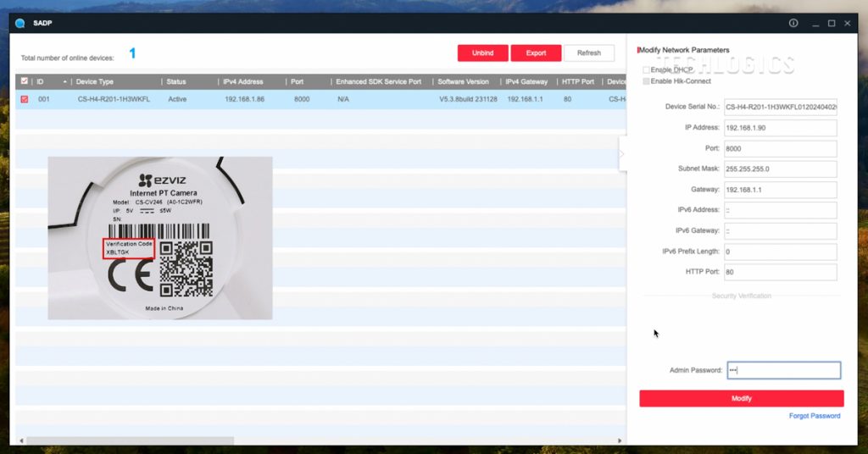The height and width of the screenshot is (454, 868).
Task: Open the Forgot Password link
Action: pyautogui.click(x=814, y=416)
